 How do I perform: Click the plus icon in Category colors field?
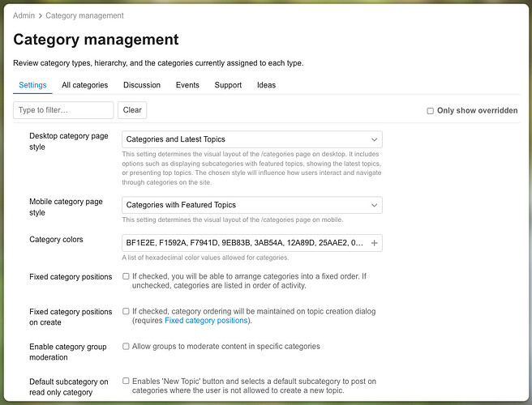coord(374,243)
